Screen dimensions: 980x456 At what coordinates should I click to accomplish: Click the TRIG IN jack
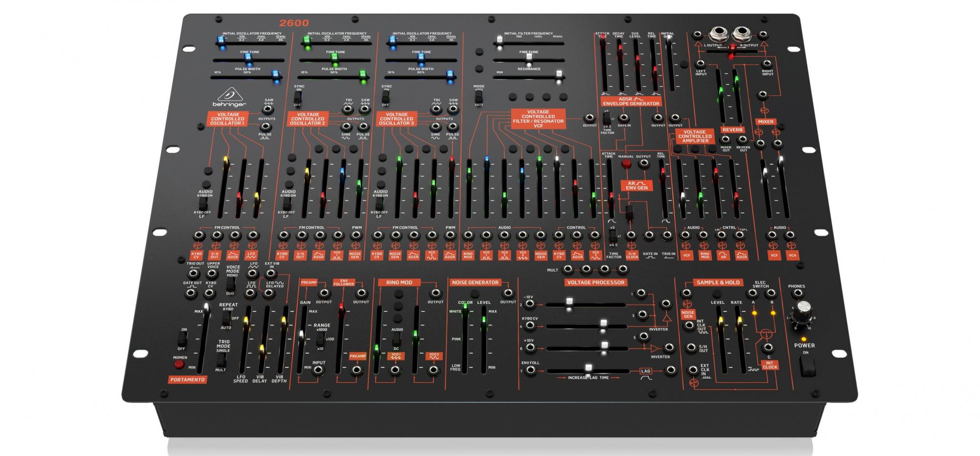pyautogui.click(x=667, y=236)
